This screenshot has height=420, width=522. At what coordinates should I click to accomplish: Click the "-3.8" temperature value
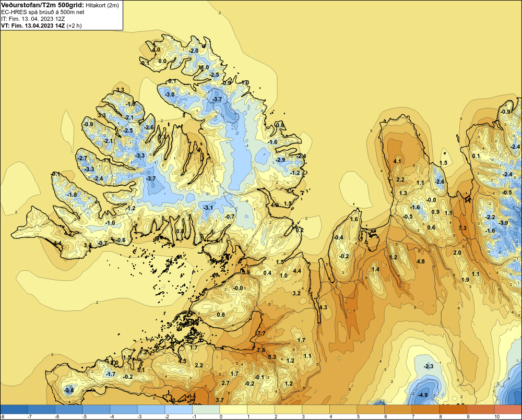tap(69, 390)
